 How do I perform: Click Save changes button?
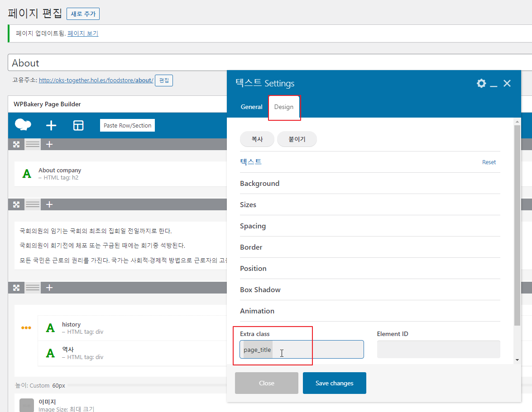coord(335,383)
